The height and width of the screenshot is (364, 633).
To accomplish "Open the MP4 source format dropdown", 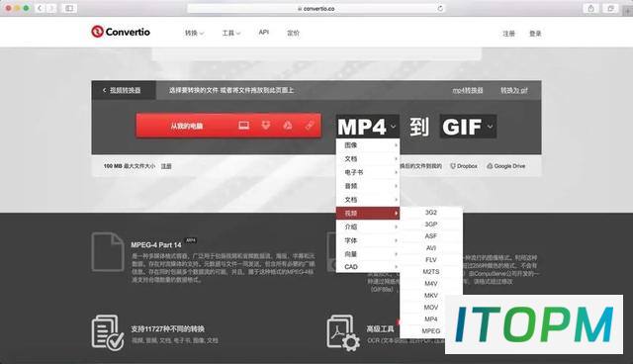I will pyautogui.click(x=367, y=127).
